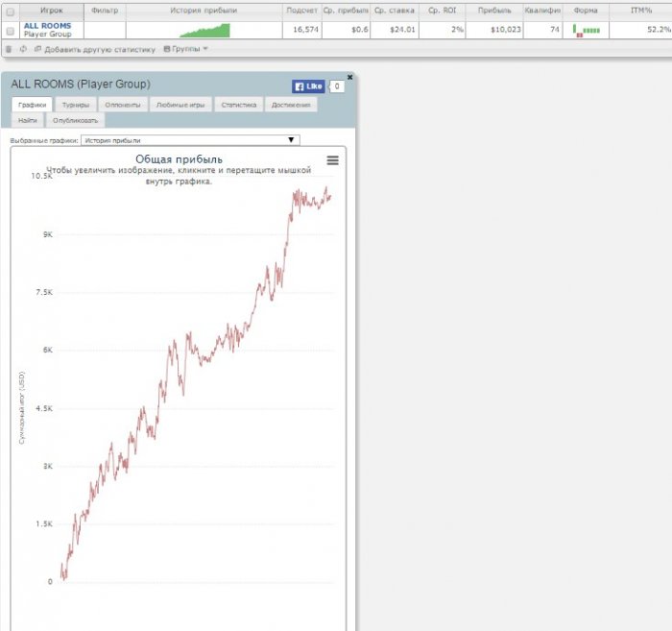This screenshot has width=672, height=631.
Task: Click the ALL ROOMS player link
Action: 48,26
